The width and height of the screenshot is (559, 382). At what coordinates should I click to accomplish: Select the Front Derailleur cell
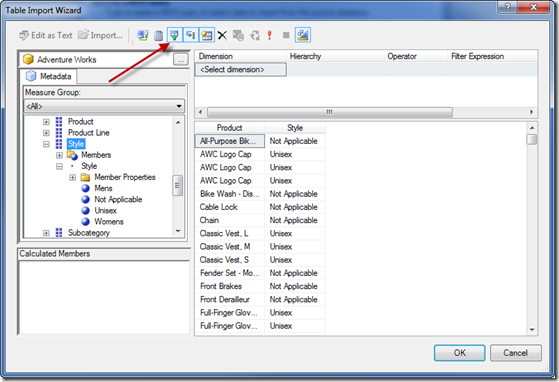230,299
